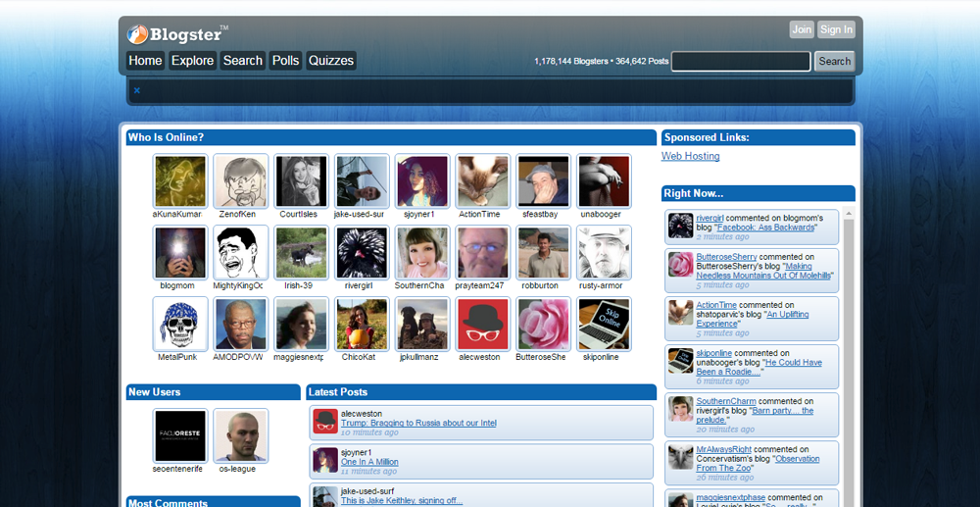The width and height of the screenshot is (980, 507).
Task: Click robburton's avatar
Action: click(x=543, y=253)
